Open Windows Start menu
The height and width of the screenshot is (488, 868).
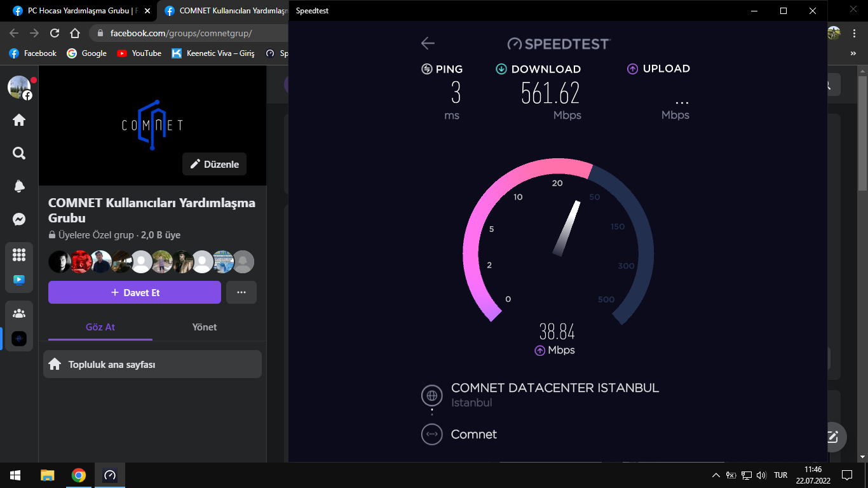coord(15,475)
